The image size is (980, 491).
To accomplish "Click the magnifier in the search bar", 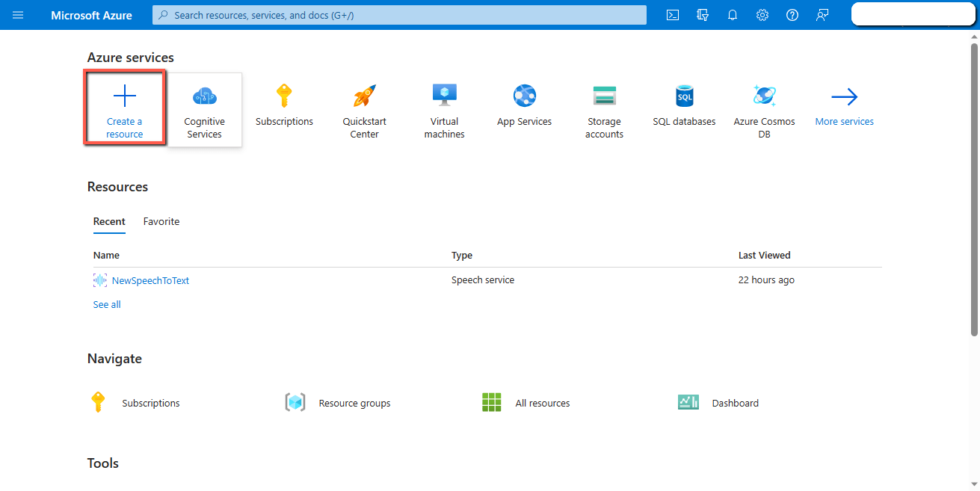I will coord(163,15).
